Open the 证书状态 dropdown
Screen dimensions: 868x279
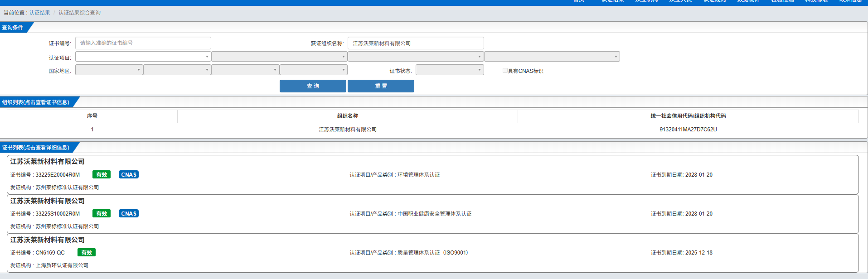449,70
